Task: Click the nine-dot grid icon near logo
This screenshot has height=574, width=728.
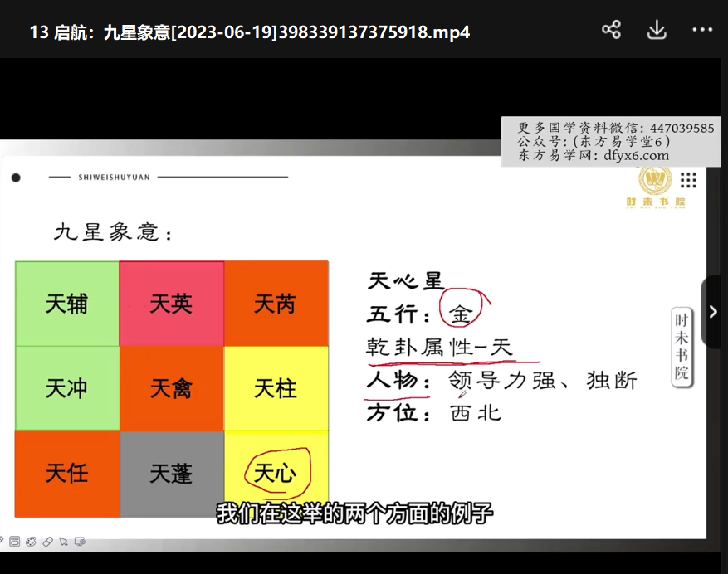Action: point(688,180)
